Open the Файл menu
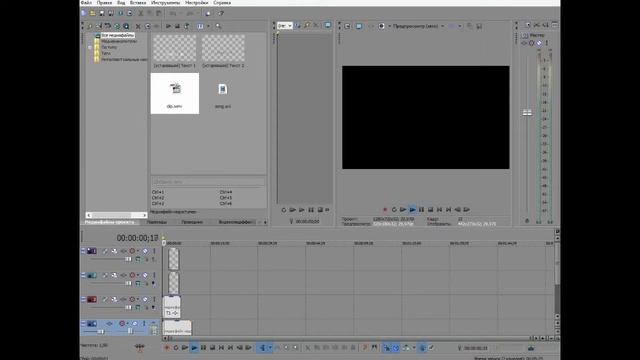This screenshot has height=360, width=640. click(x=86, y=2)
